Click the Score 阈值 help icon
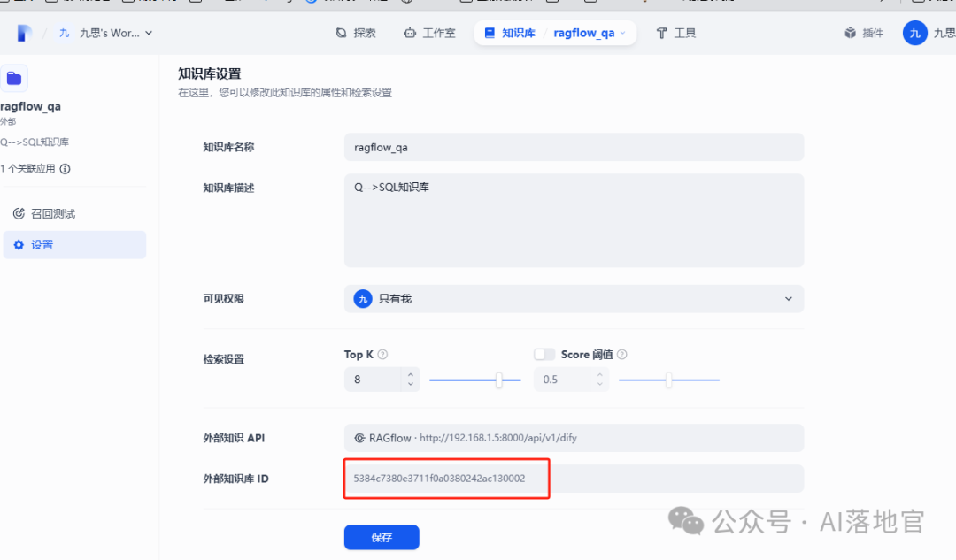This screenshot has width=956, height=560. (622, 355)
